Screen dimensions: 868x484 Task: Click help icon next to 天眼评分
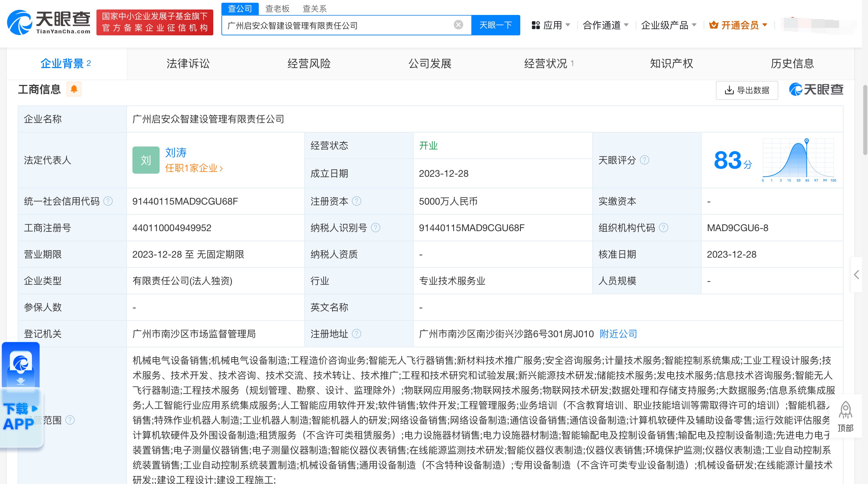644,160
